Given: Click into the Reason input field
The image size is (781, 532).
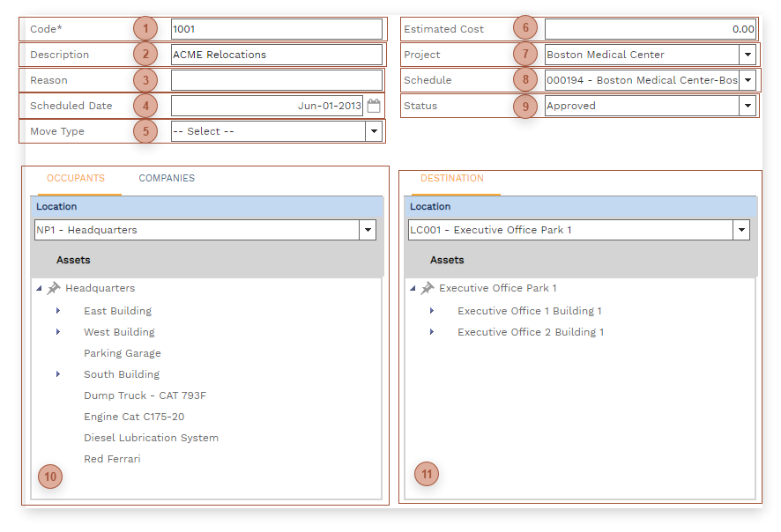Looking at the screenshot, I should [x=276, y=80].
